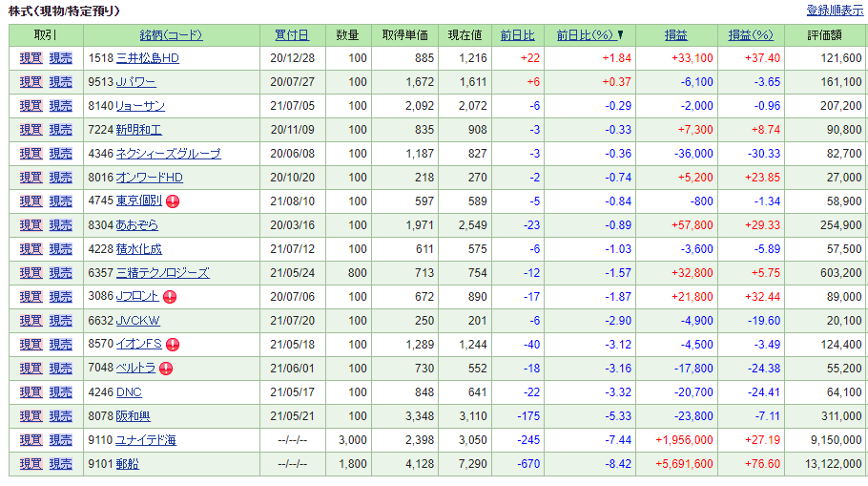Sort by 銘柄(コード) column header

[171, 35]
